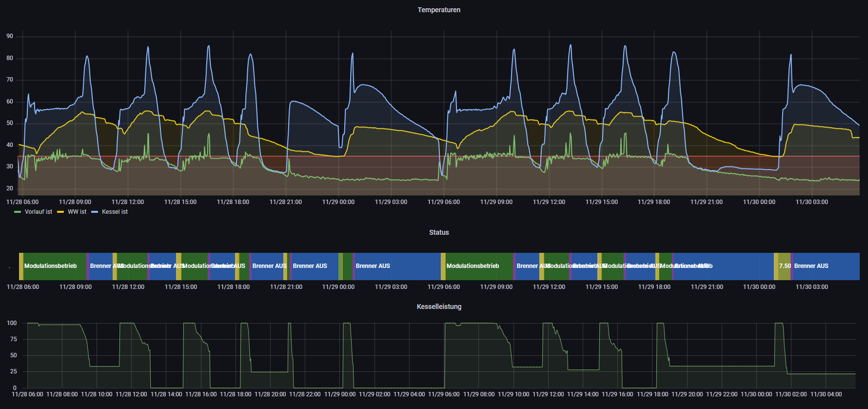Select the Brenner AUS segment around 11/29 03:00
This screenshot has width=868, height=409.
pos(395,266)
